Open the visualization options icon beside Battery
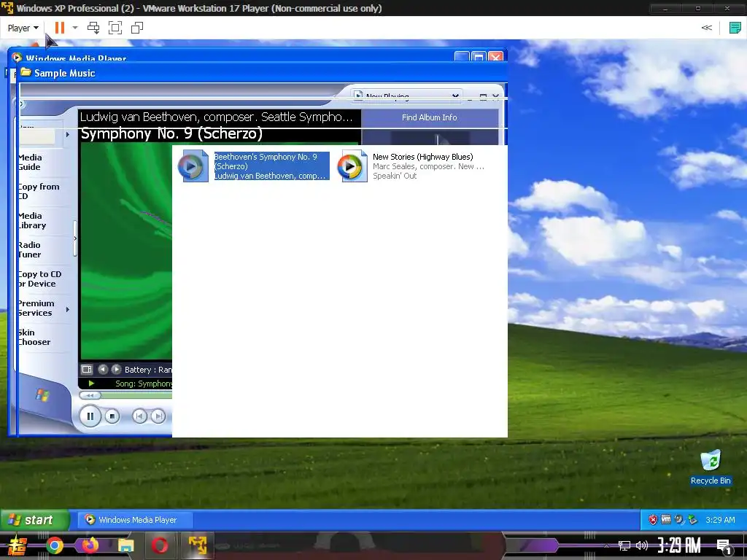This screenshot has width=747, height=560. click(87, 370)
